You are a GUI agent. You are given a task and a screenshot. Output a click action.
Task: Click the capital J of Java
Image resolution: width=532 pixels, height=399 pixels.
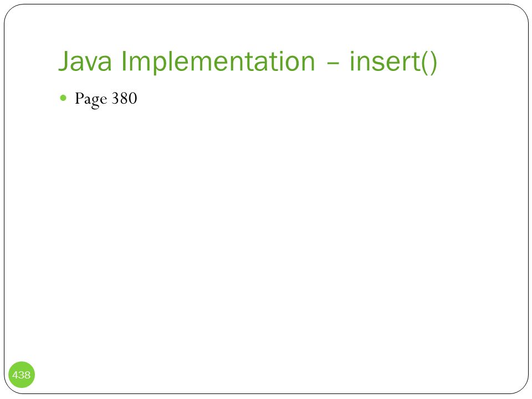[x=64, y=61]
